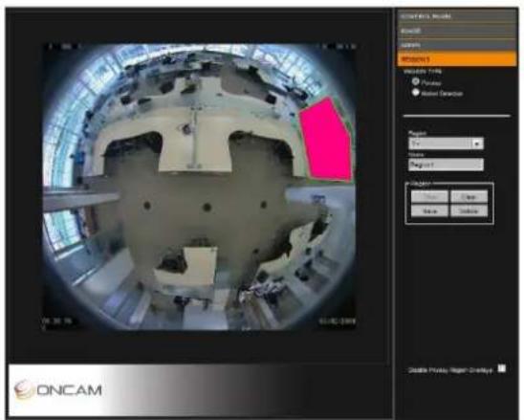Open the first tab at the top of the side panel
The width and height of the screenshot is (524, 420).
coord(457,16)
